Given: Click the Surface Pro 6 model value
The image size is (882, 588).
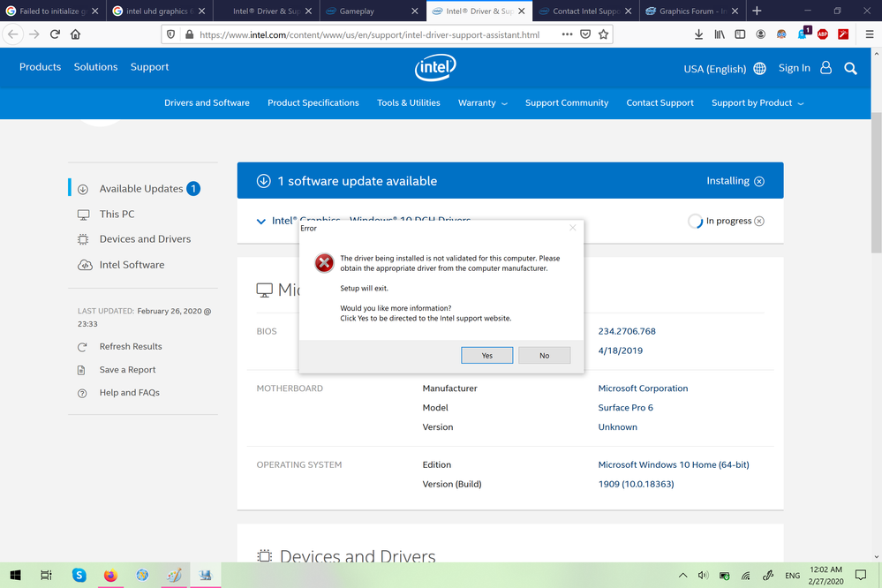Looking at the screenshot, I should (x=625, y=408).
